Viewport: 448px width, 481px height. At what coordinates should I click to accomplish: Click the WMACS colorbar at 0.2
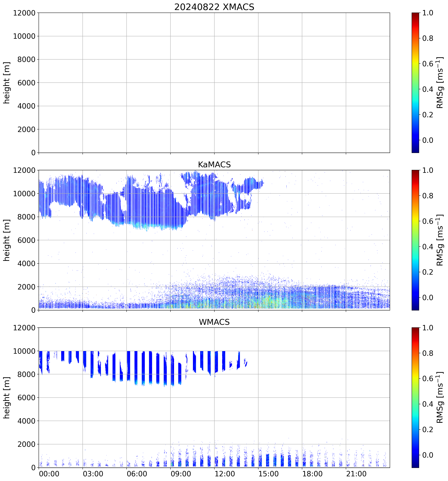point(415,430)
